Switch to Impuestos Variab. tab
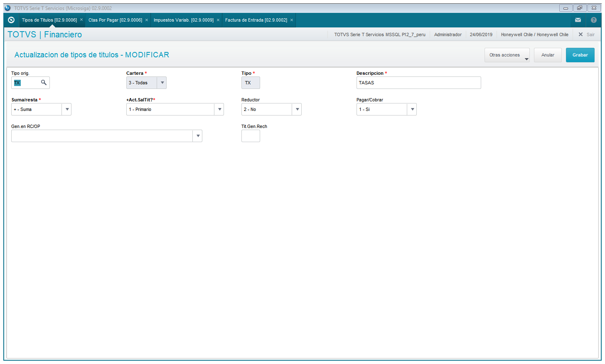Image resolution: width=605 pixels, height=364 pixels. point(184,20)
